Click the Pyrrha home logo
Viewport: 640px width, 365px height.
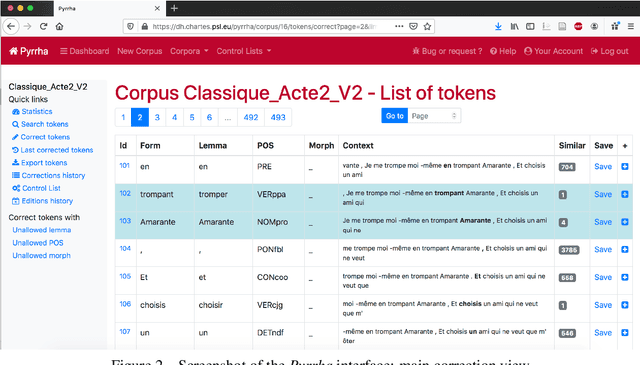[x=29, y=51]
